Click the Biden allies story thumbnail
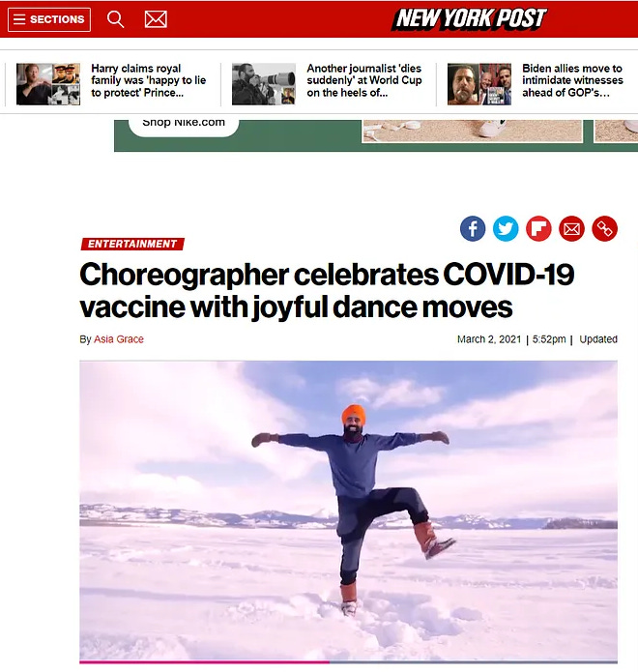The height and width of the screenshot is (672, 638). click(x=479, y=84)
